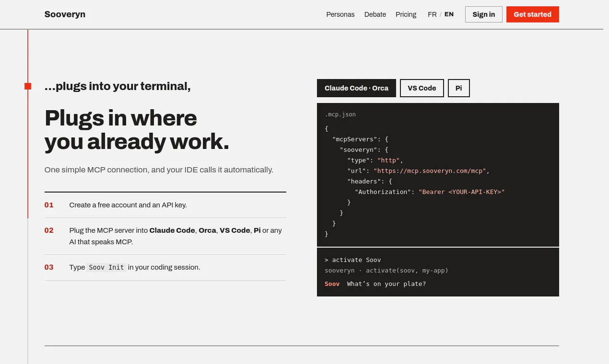The image size is (609, 364).
Task: Click step 01 "Create a free account" text
Action: tap(128, 205)
